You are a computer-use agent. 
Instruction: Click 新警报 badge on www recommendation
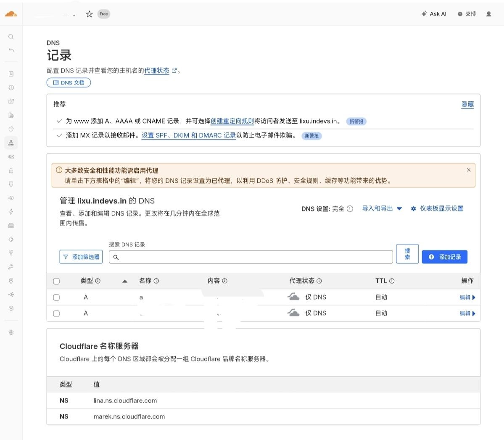click(356, 121)
